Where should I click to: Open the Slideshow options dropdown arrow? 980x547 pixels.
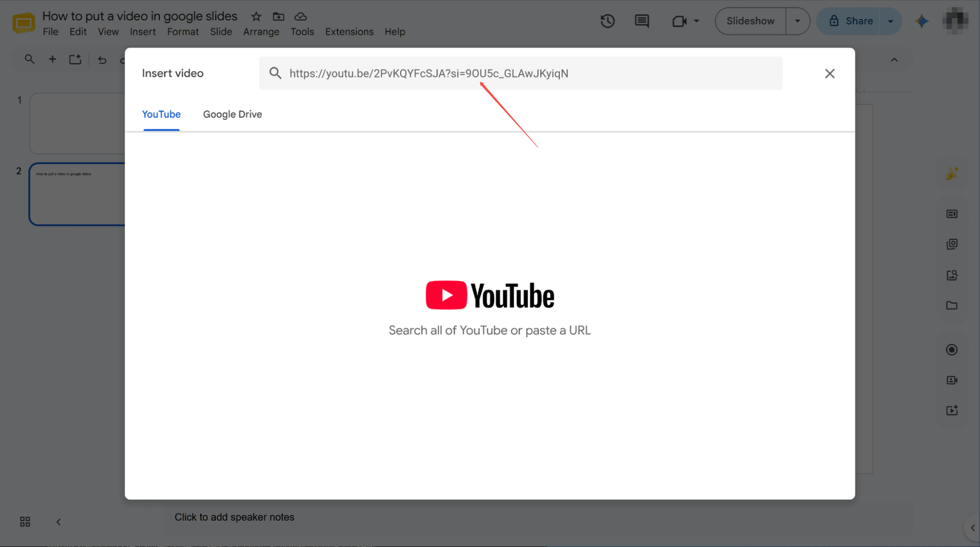click(x=797, y=21)
